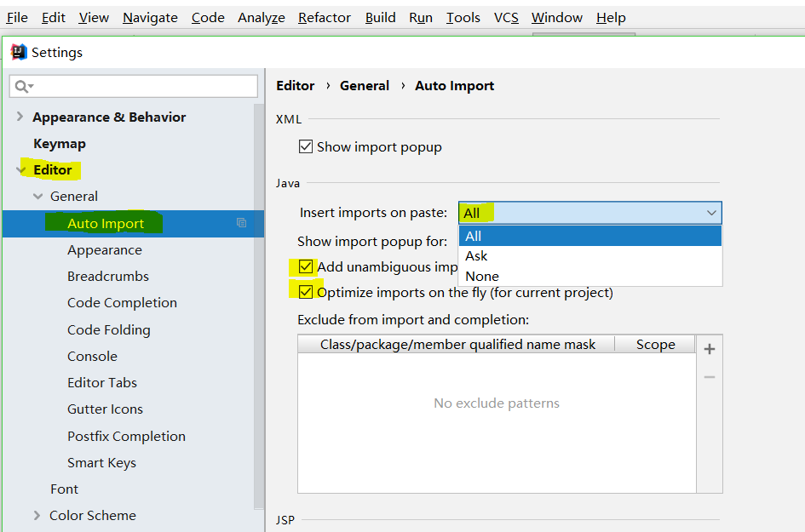Collapse the Editor tree node arrow
The height and width of the screenshot is (532, 805).
point(21,169)
